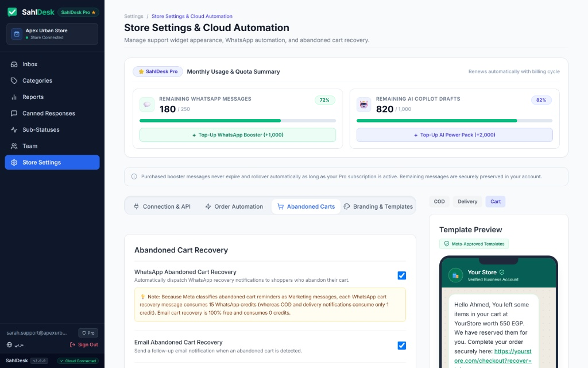The height and width of the screenshot is (368, 588).
Task: Click the Settings breadcrumb link
Action: tap(133, 16)
